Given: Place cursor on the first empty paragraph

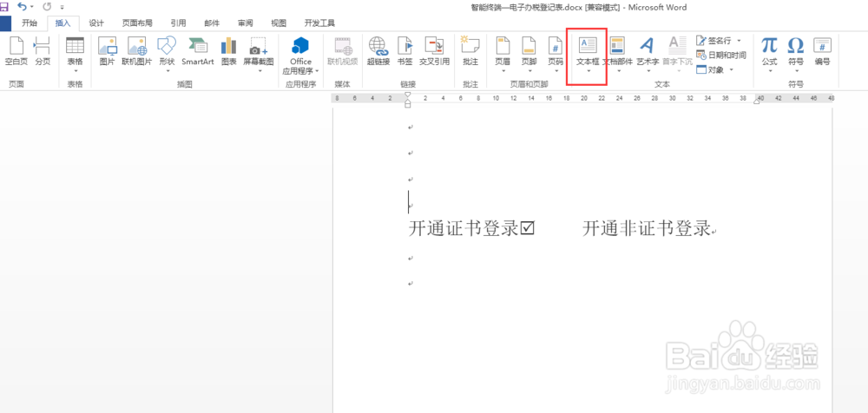Looking at the screenshot, I should tap(409, 128).
